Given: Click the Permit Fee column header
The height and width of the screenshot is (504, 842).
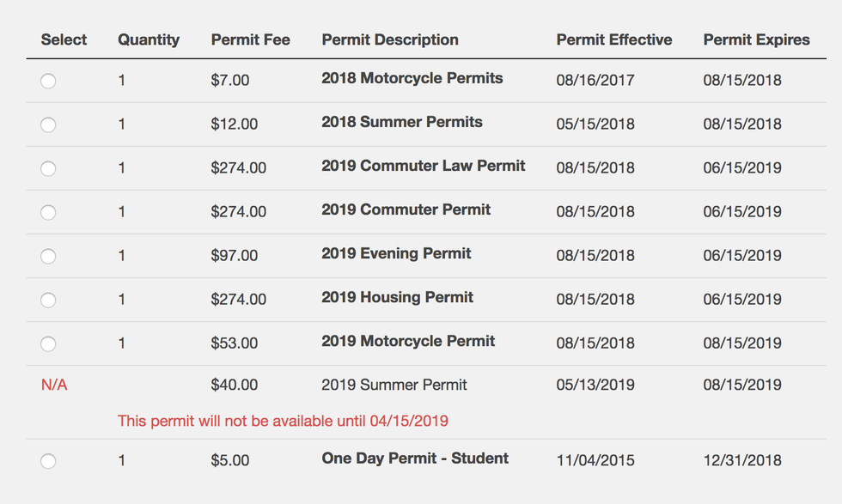Looking at the screenshot, I should [250, 39].
